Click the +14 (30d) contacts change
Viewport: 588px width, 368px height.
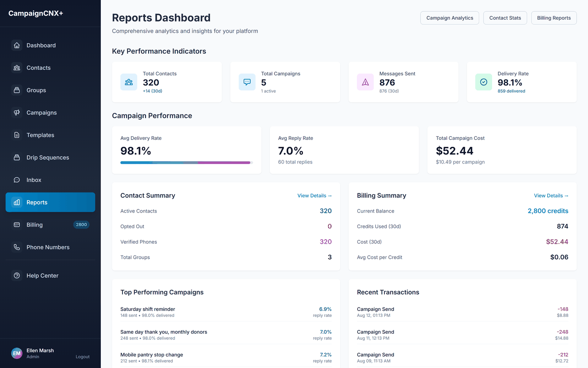click(152, 91)
